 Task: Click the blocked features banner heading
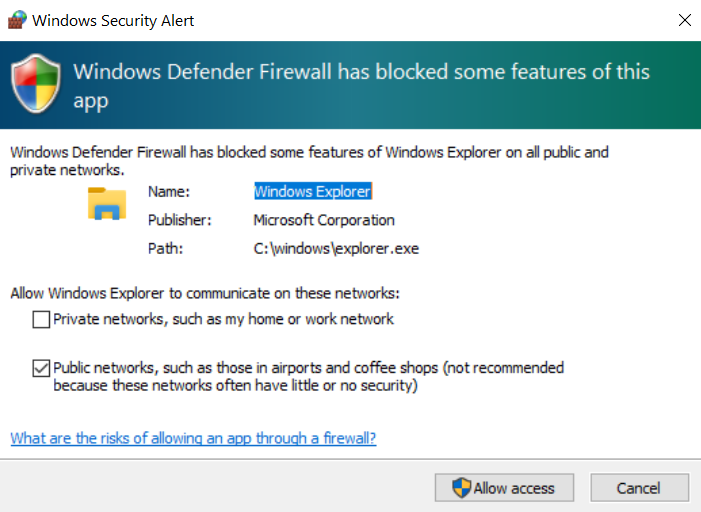click(361, 86)
